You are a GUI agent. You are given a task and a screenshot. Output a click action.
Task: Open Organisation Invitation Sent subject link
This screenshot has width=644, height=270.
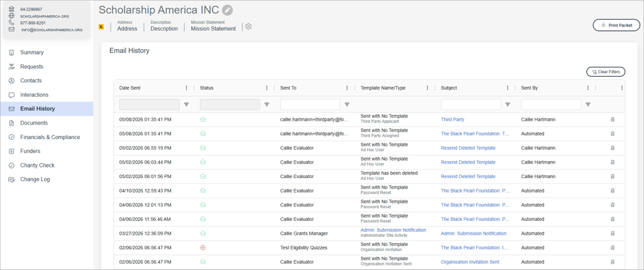[x=470, y=262]
